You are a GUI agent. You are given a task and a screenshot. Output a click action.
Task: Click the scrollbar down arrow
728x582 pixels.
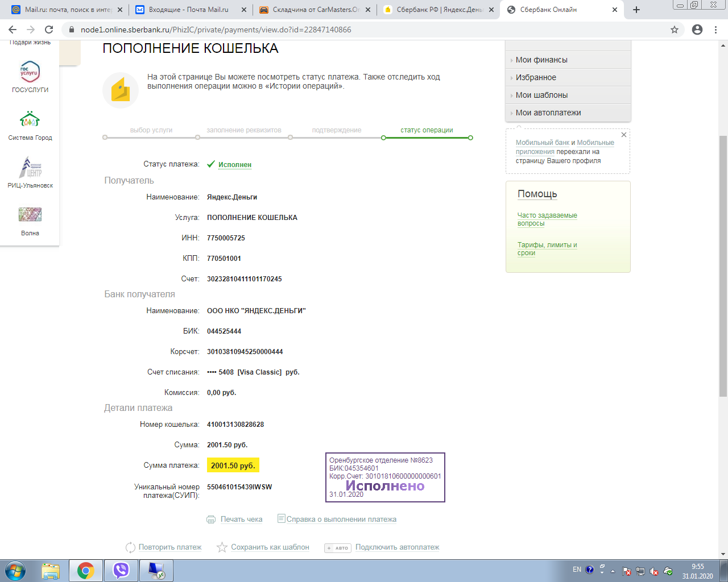point(723,554)
